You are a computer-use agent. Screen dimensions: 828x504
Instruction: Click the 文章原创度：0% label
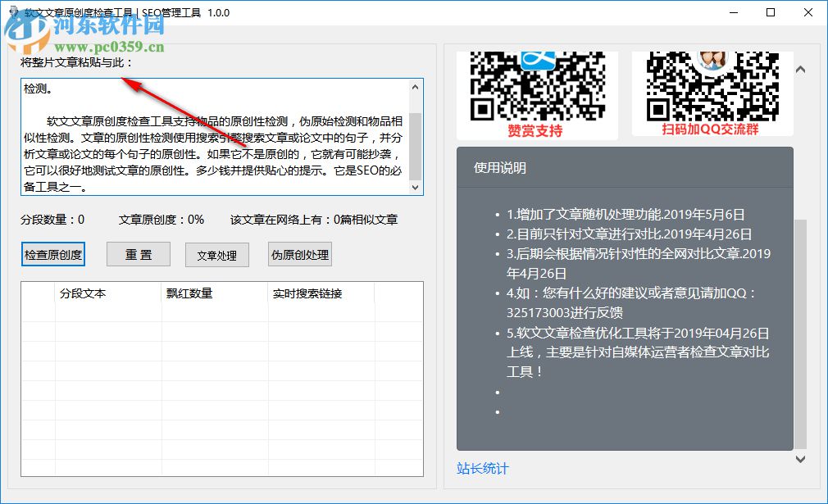pyautogui.click(x=161, y=220)
